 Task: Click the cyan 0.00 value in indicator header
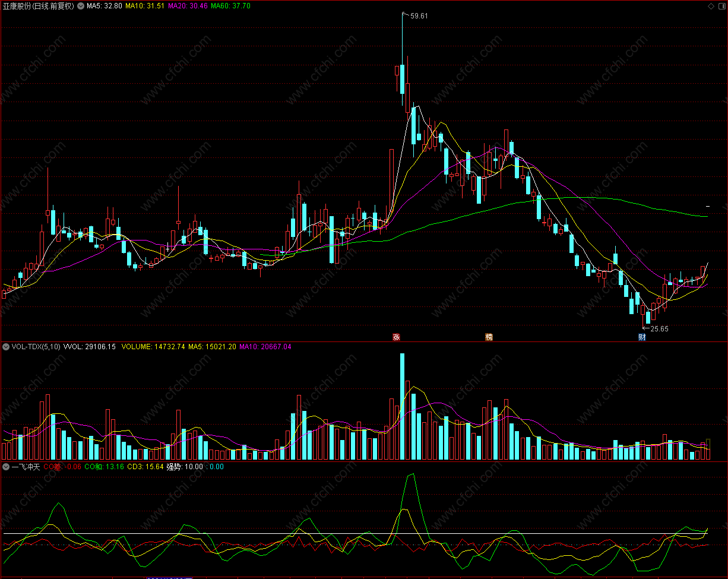coord(217,467)
